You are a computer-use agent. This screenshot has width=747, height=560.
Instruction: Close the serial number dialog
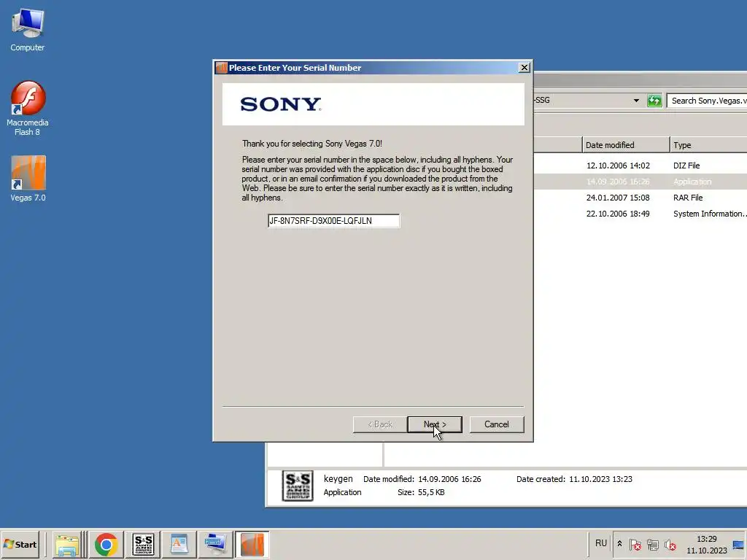(x=524, y=68)
